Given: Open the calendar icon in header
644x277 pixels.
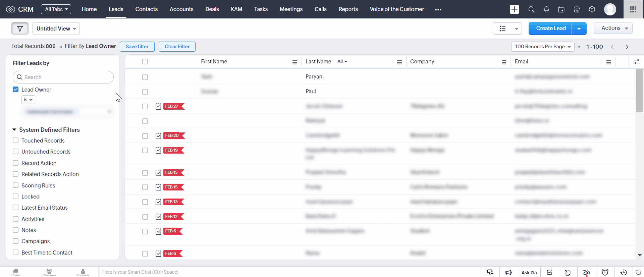Looking at the screenshot, I should 561,9.
